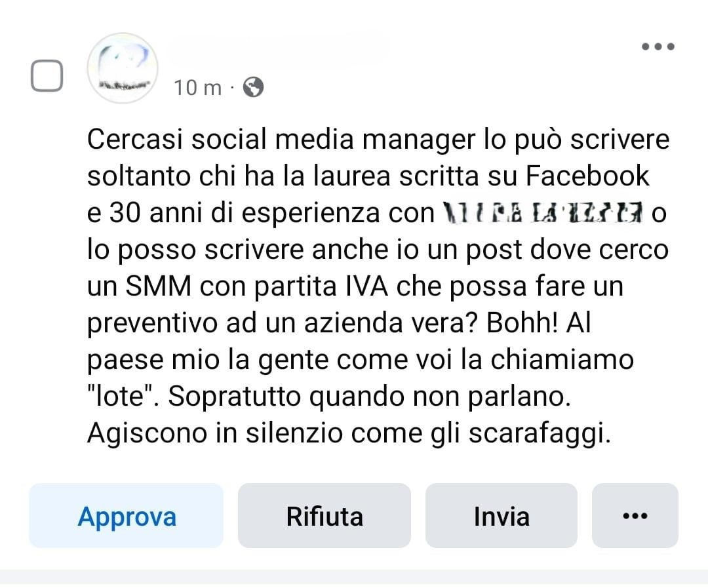Click the globe public-audience icon
708x588 pixels.
(x=253, y=87)
